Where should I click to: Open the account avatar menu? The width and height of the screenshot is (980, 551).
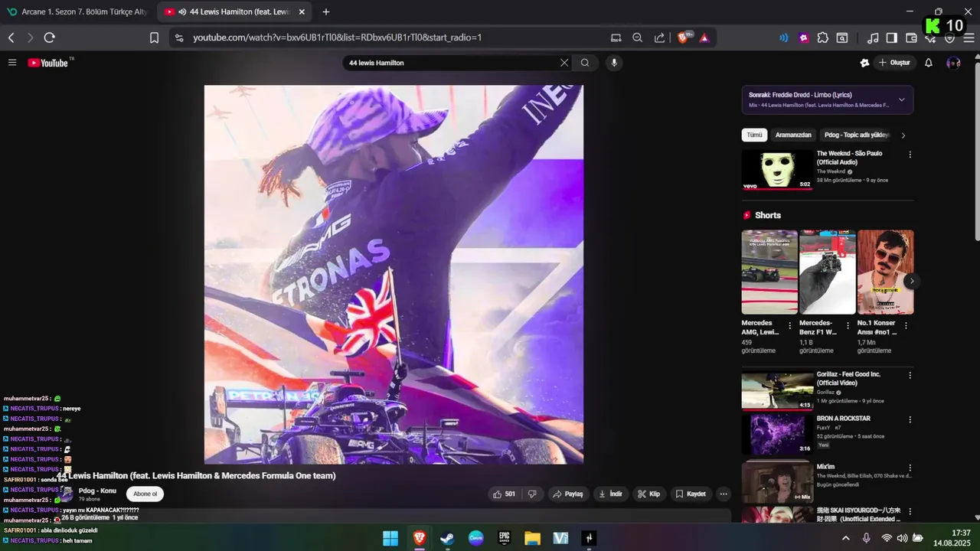(x=953, y=63)
